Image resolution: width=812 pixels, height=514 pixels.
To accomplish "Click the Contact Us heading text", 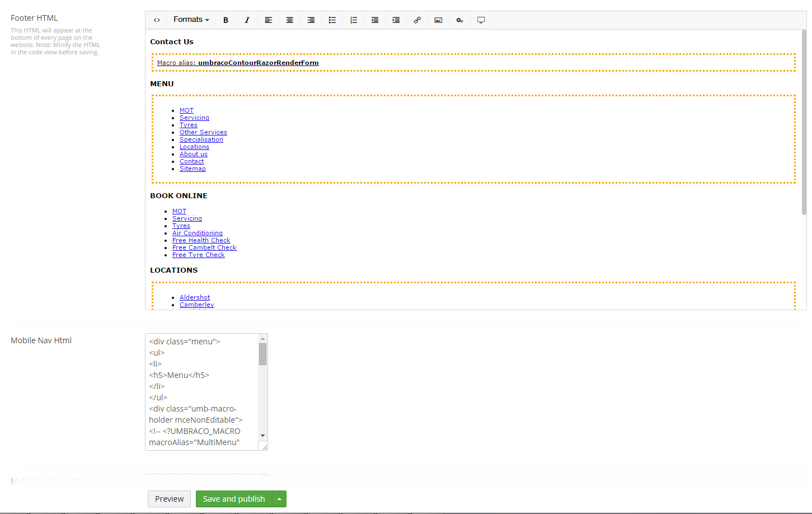I will (172, 42).
